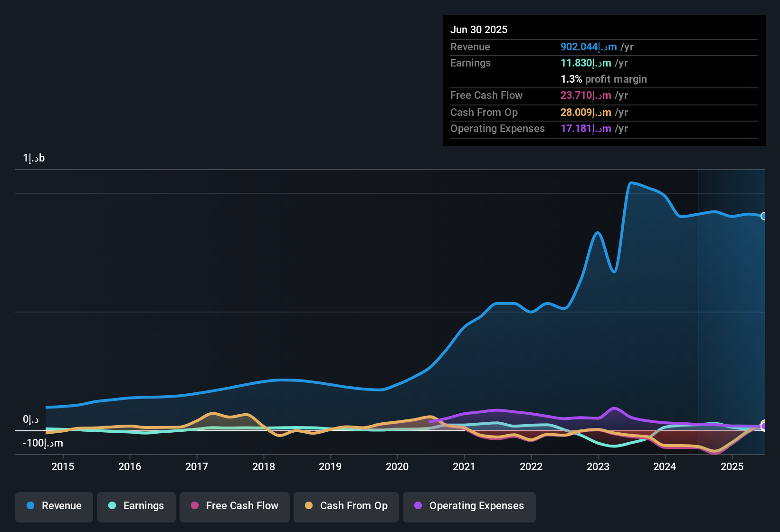Click the teal Earnings legend dot
780x532 pixels.
tap(112, 506)
